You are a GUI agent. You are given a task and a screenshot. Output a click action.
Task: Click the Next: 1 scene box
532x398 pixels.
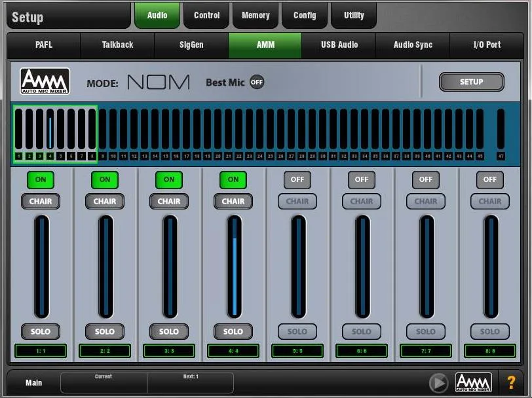coord(191,383)
